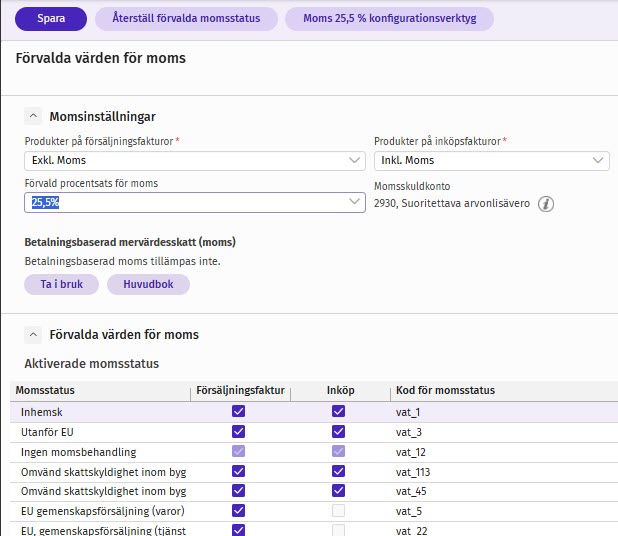This screenshot has height=536, width=618.
Task: Toggle vat_113 row Inköp checkbox
Action: 339,471
